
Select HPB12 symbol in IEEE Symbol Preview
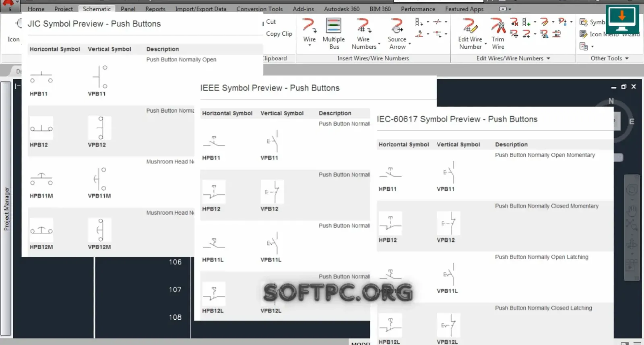tap(214, 192)
